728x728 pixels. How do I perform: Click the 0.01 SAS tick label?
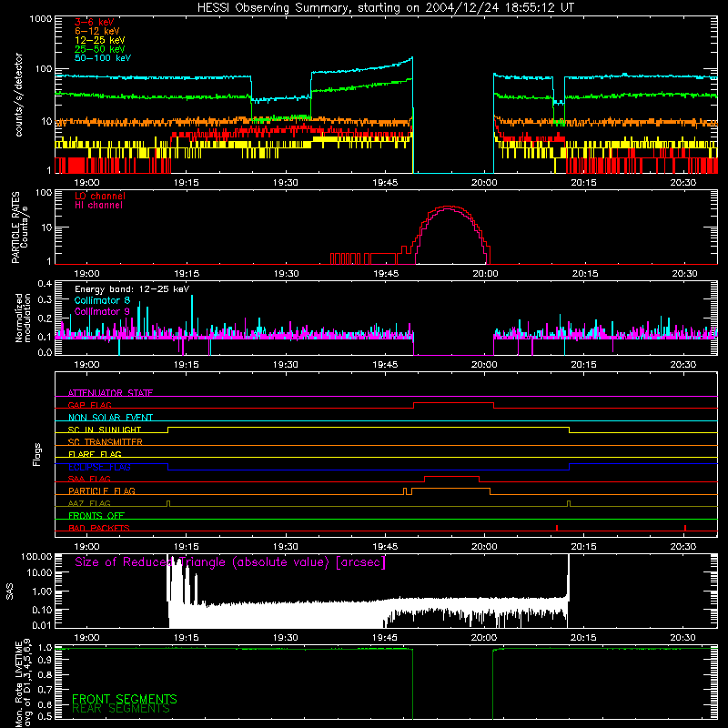(x=42, y=625)
